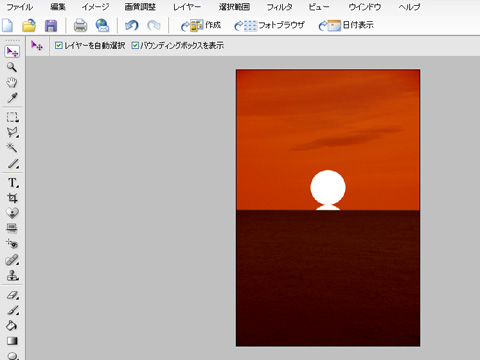Select the Eraser tool

12,295
